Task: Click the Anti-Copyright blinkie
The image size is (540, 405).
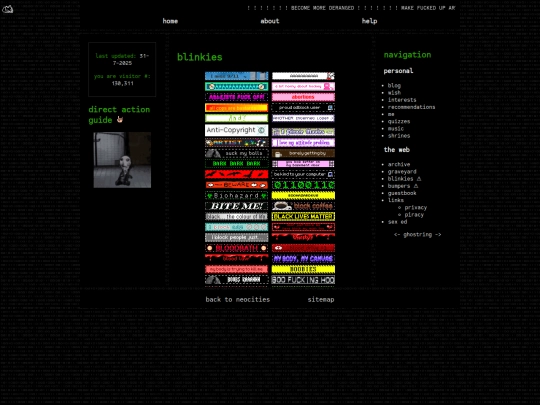Action: coord(236,130)
